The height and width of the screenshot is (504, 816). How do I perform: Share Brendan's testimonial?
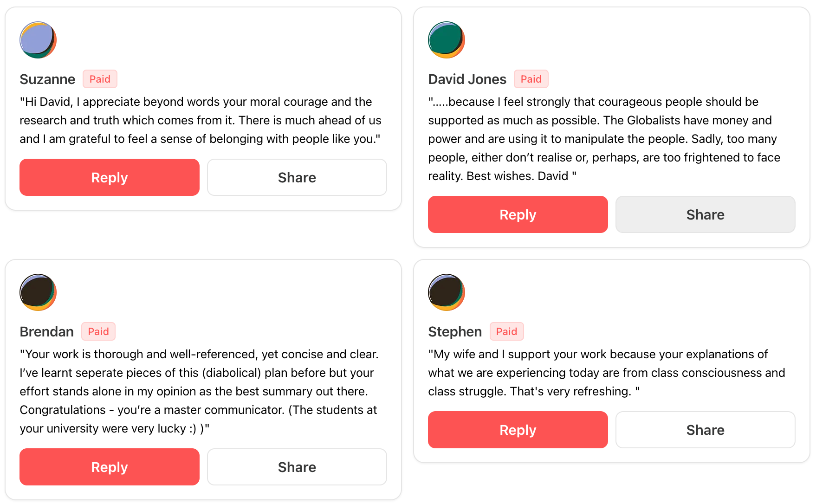[x=297, y=467]
